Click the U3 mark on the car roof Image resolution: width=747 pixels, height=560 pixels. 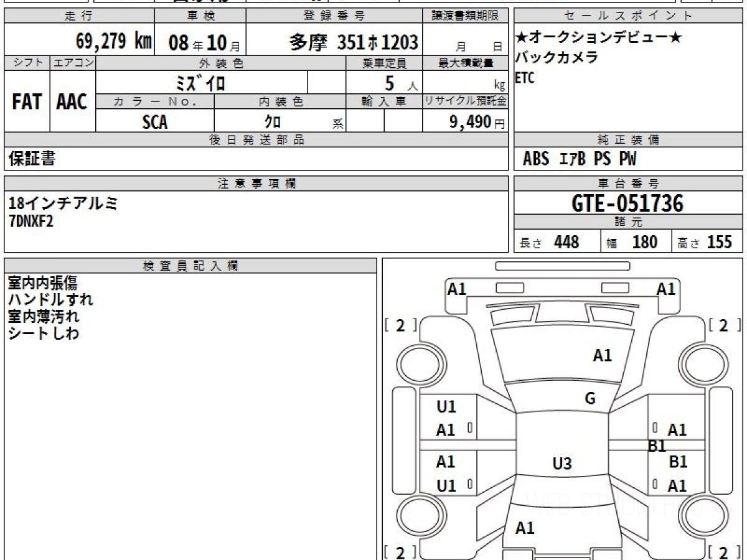pos(561,464)
